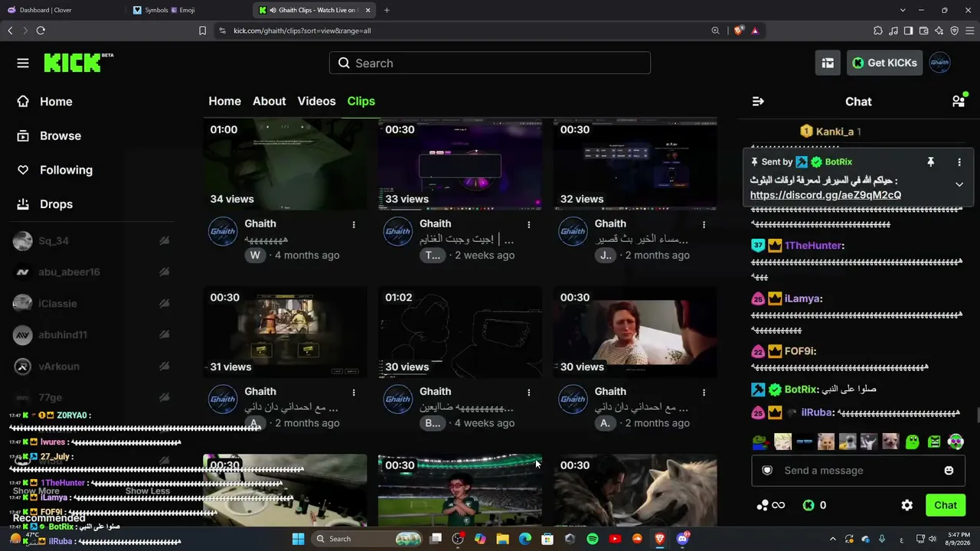This screenshot has height=551, width=980.
Task: Open the Brave Rewards triangle icon
Action: tap(755, 31)
